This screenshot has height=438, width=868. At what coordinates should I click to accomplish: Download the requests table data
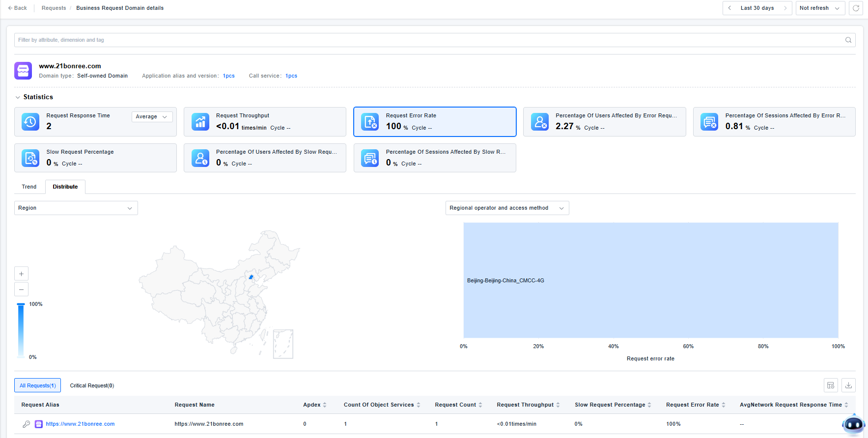point(848,385)
